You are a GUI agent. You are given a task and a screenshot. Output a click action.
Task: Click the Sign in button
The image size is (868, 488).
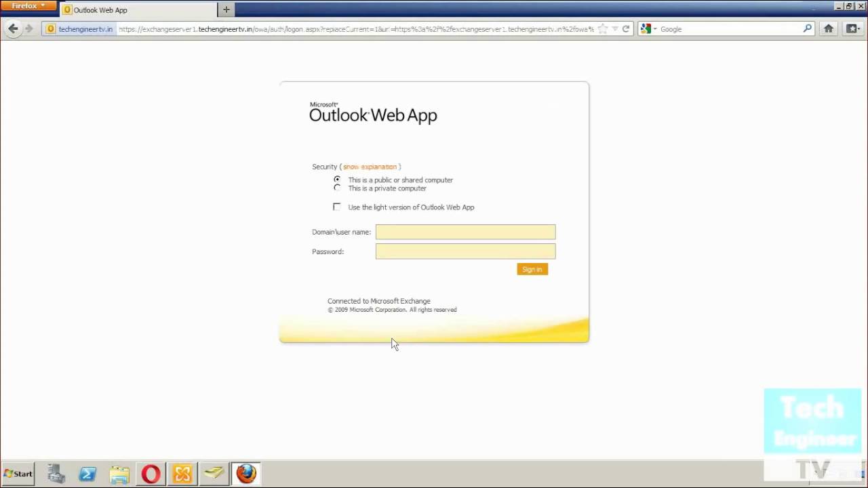coord(532,269)
